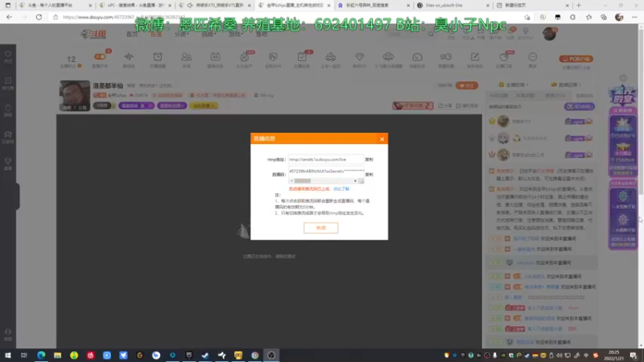Switch to the 钻粉 tab

click(584, 95)
